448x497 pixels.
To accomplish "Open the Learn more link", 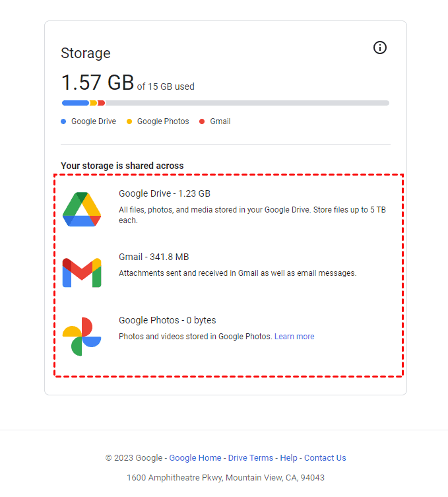I will [294, 337].
